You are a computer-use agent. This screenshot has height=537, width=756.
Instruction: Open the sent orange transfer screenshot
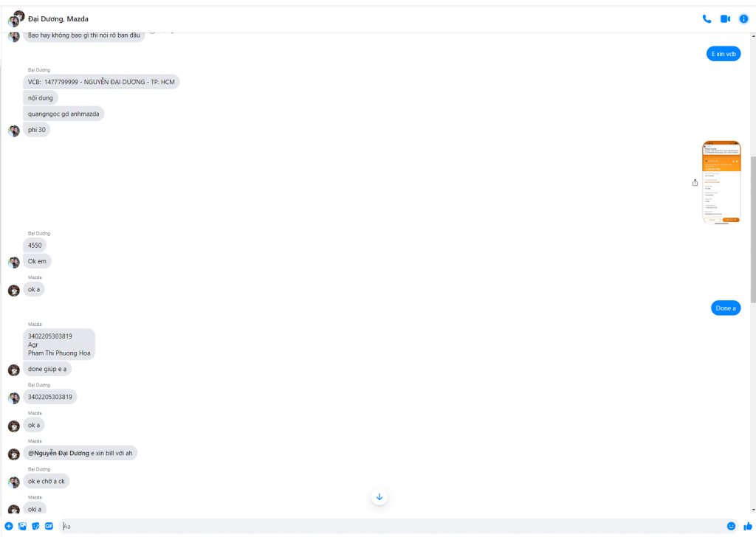point(721,181)
